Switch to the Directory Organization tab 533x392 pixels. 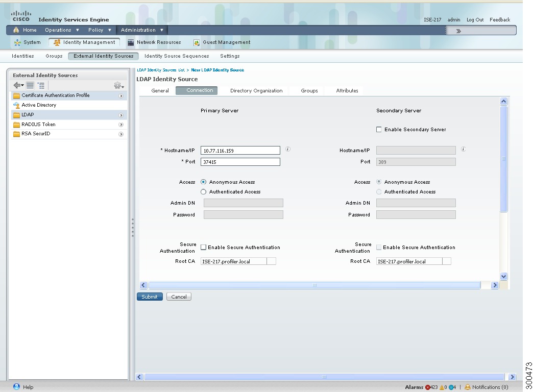256,91
